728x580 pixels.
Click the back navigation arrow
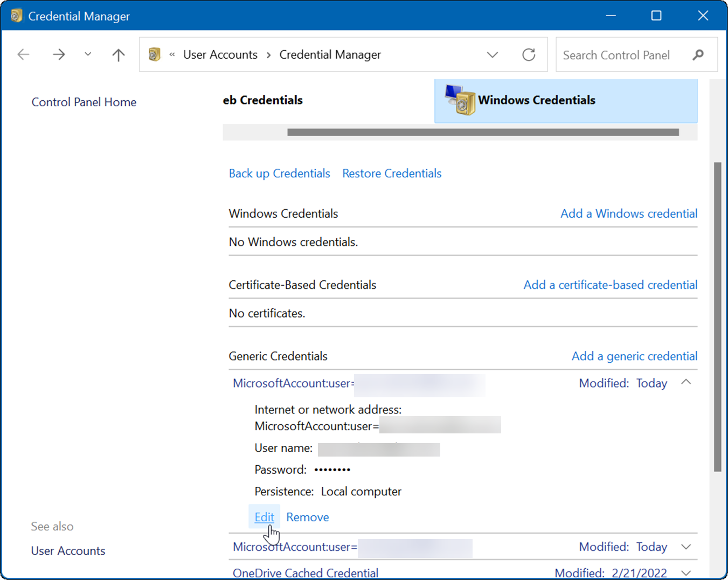23,54
